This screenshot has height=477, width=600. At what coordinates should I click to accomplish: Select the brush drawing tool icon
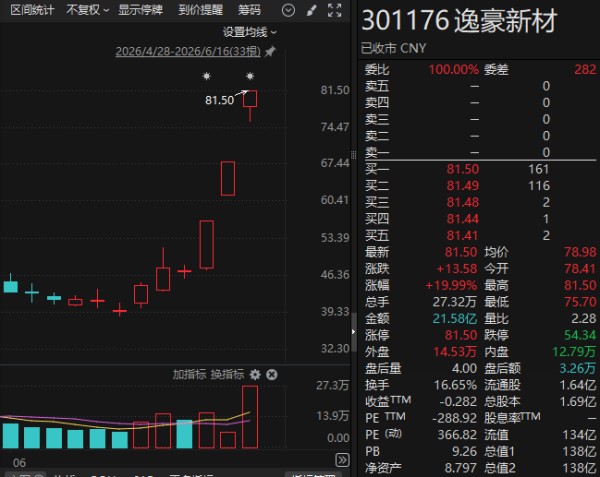pos(311,10)
